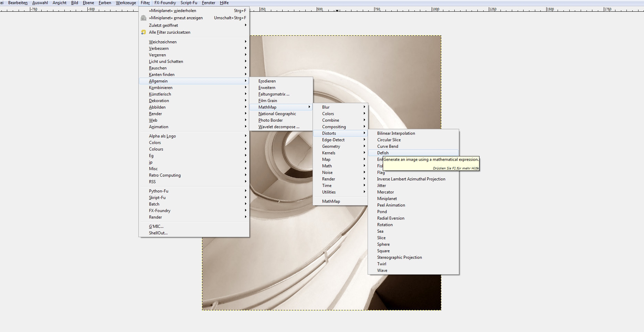644x332 pixels.
Task: Choose Miniplanet distortion filter
Action: [x=387, y=199]
